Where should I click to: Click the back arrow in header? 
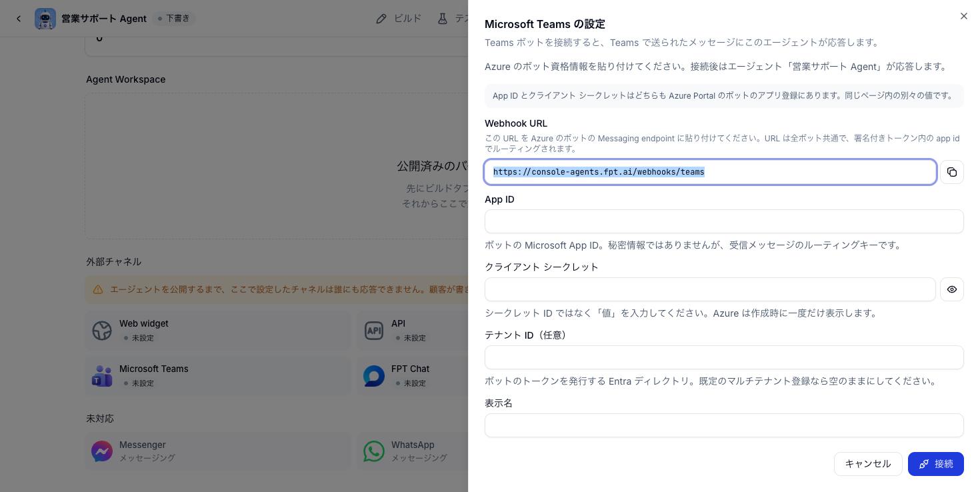coord(19,19)
